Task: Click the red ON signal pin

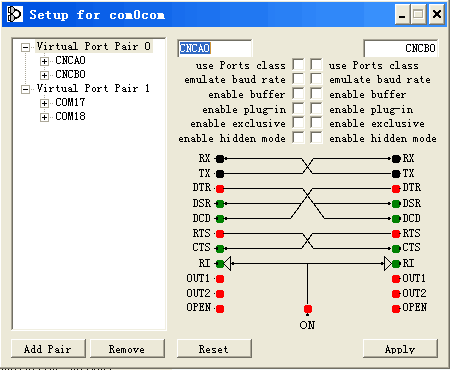Action: 308,309
